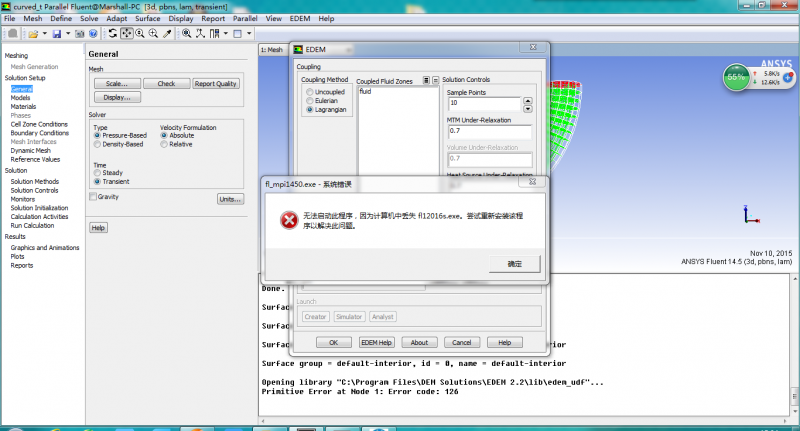Click the save floppy disk icon

click(57, 34)
